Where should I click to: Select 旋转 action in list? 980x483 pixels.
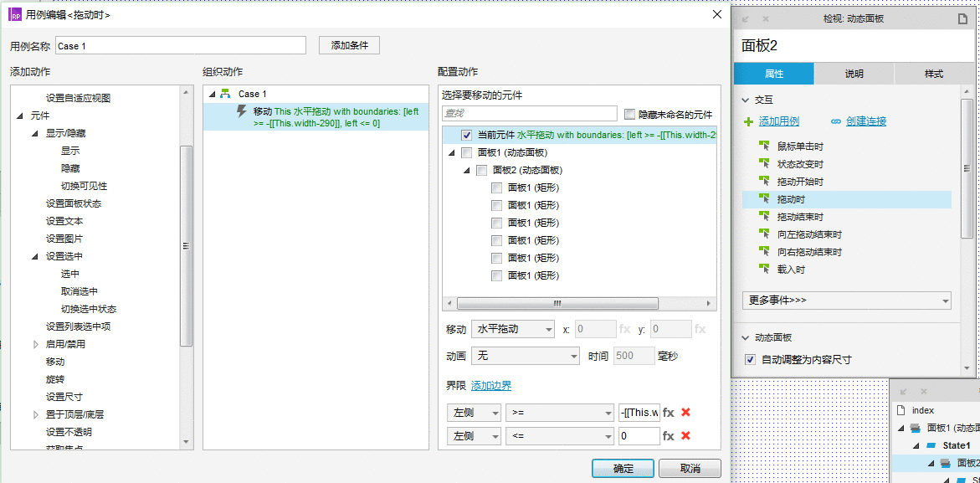[55, 379]
